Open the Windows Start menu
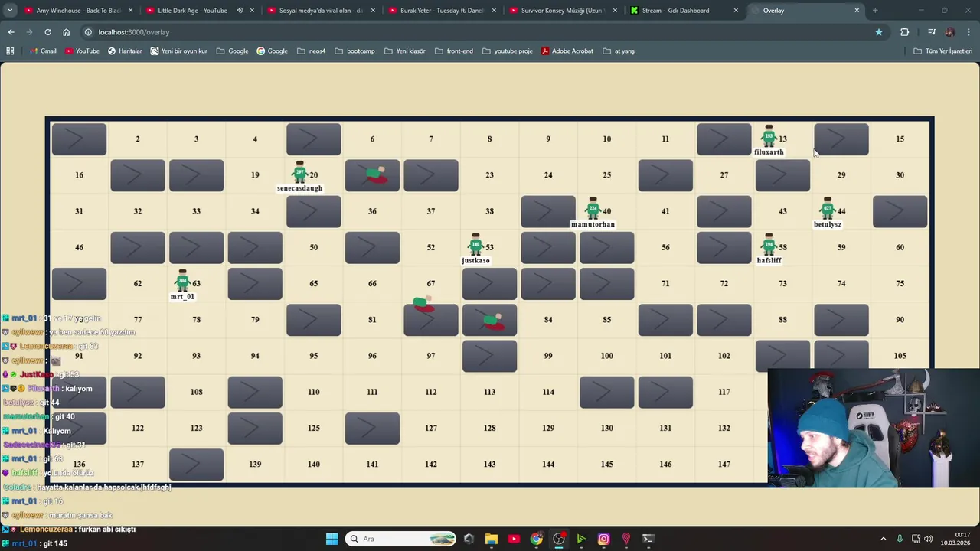This screenshot has width=980, height=551. pos(332,539)
